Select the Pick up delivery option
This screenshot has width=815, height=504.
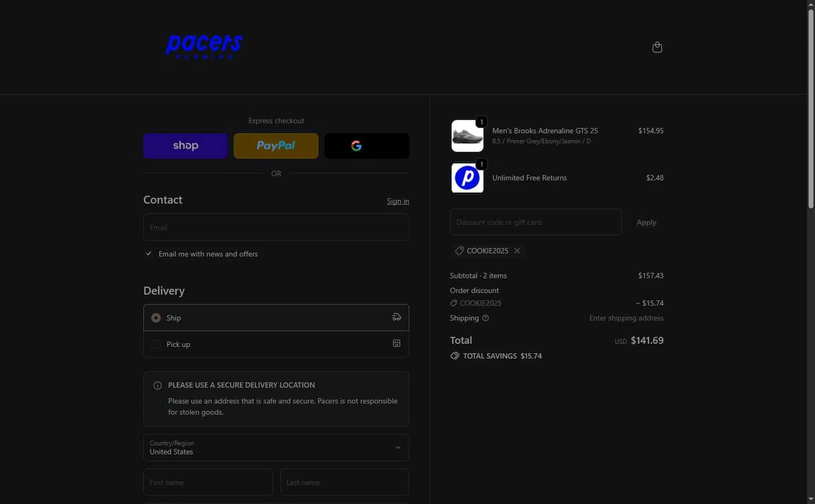(x=276, y=344)
